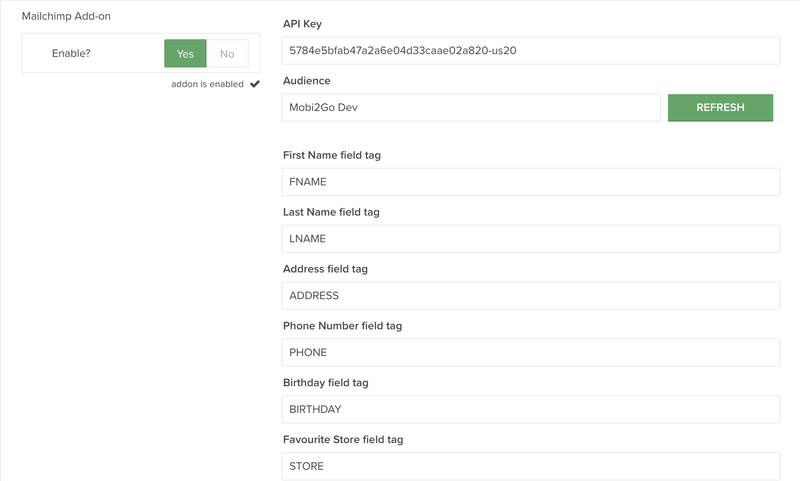The image size is (800, 481).
Task: Click the 'addon is enabled' status text
Action: pos(207,84)
